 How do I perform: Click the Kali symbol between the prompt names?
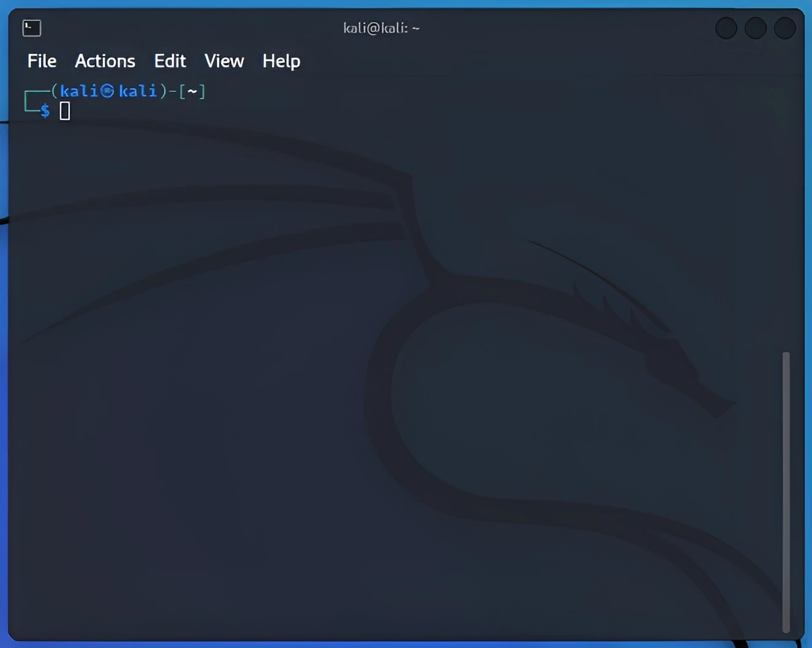(108, 91)
